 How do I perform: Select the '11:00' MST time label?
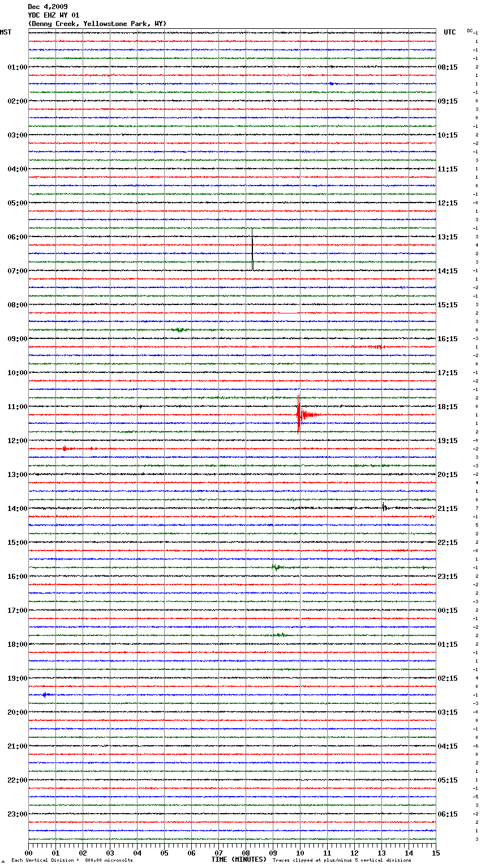tap(18, 407)
